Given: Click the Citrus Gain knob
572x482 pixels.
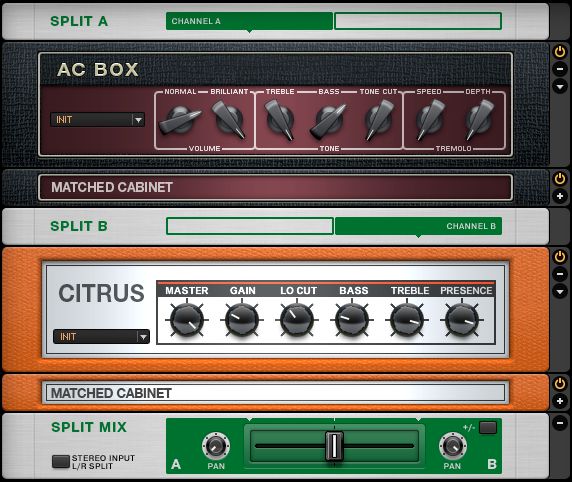Looking at the screenshot, I should tap(241, 320).
